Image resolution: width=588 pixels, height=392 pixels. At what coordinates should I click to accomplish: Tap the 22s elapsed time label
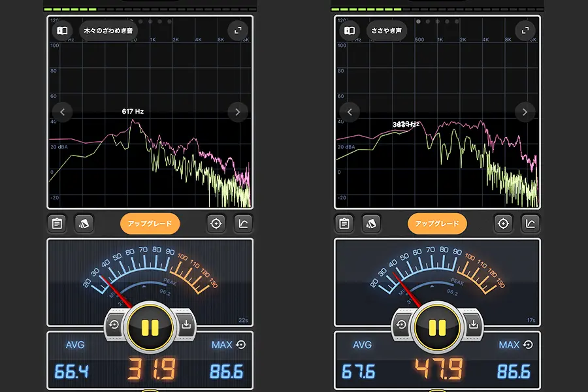click(x=243, y=320)
